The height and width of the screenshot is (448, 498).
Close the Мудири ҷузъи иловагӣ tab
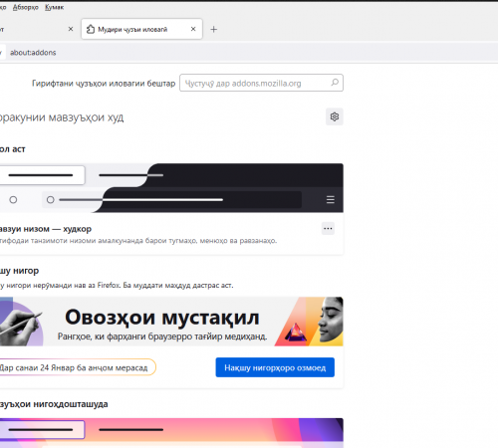(193, 29)
